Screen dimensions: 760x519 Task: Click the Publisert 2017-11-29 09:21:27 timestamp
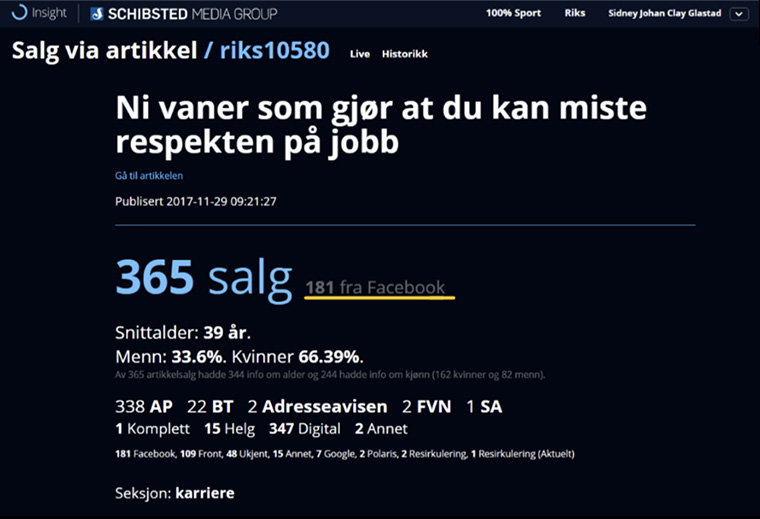click(196, 202)
